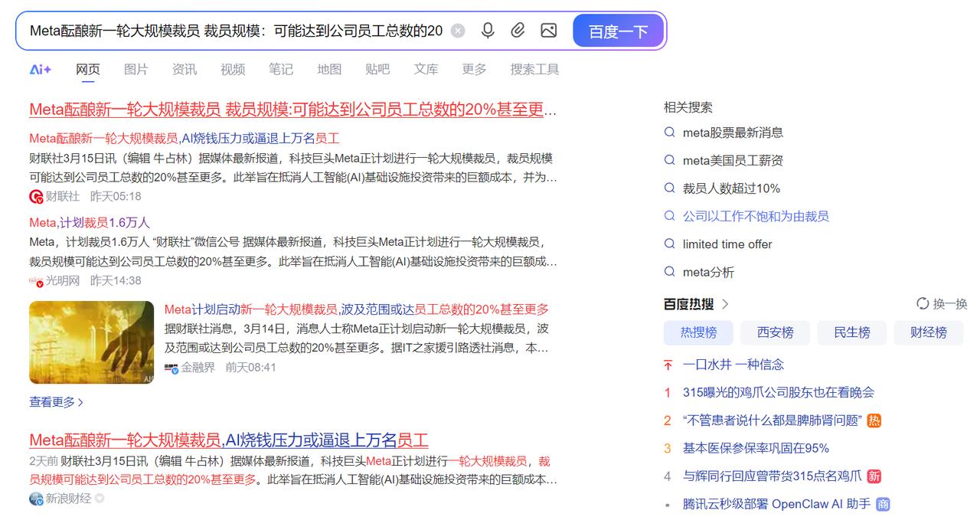The width and height of the screenshot is (980, 517).
Task: Open related search meta股票最新消息
Action: point(733,133)
